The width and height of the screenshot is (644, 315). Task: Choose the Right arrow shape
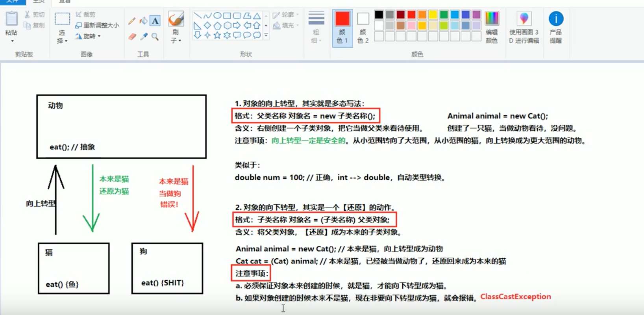[x=237, y=26]
